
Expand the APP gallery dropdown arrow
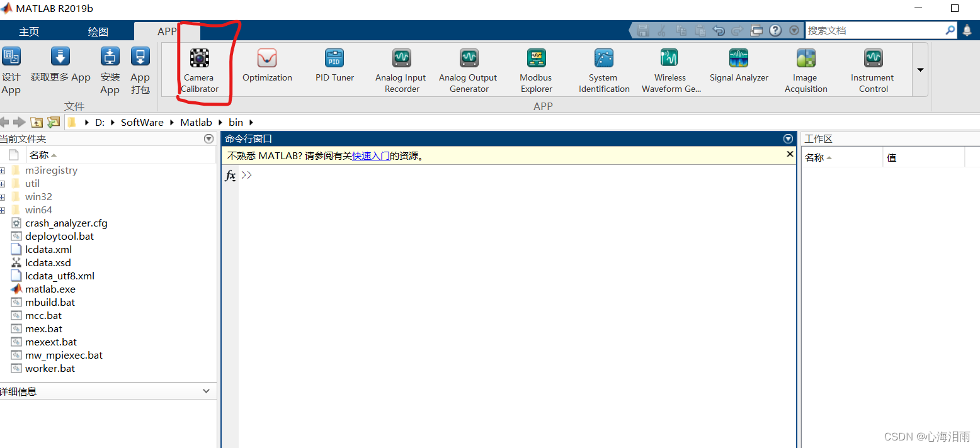(x=920, y=70)
